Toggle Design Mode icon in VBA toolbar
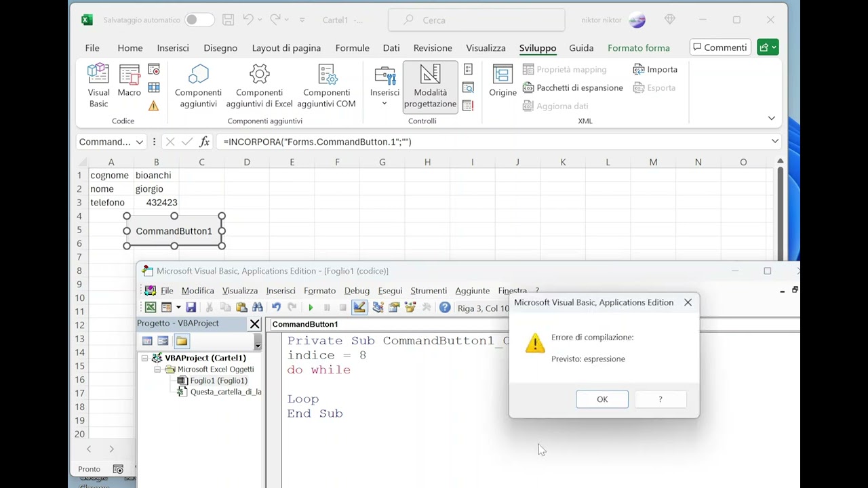Screen dimensions: 868x488 [359, 308]
